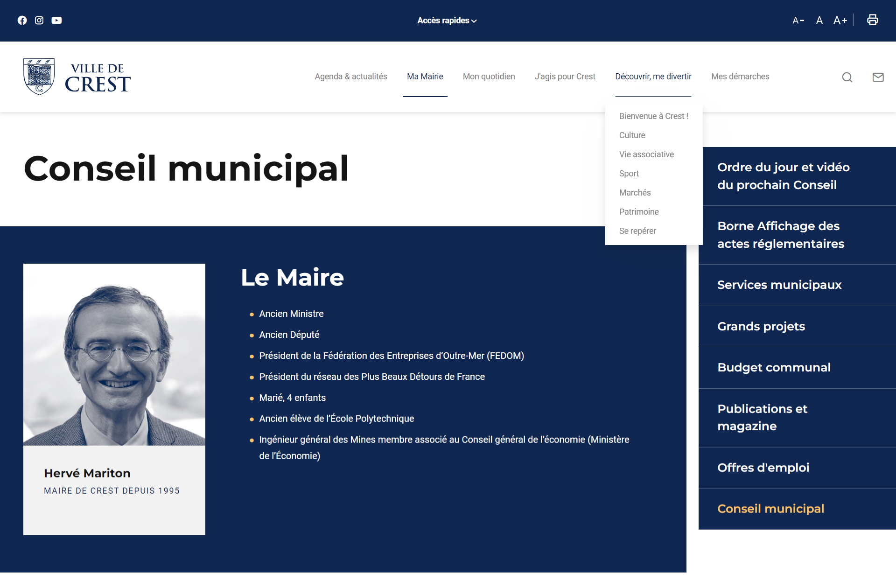
Task: Open the search magnifier icon
Action: click(847, 77)
